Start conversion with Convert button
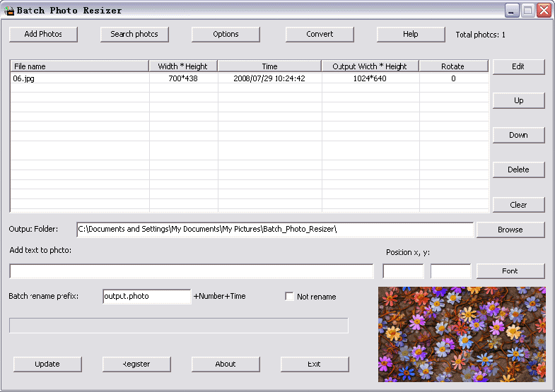This screenshot has width=555, height=392. tap(320, 35)
